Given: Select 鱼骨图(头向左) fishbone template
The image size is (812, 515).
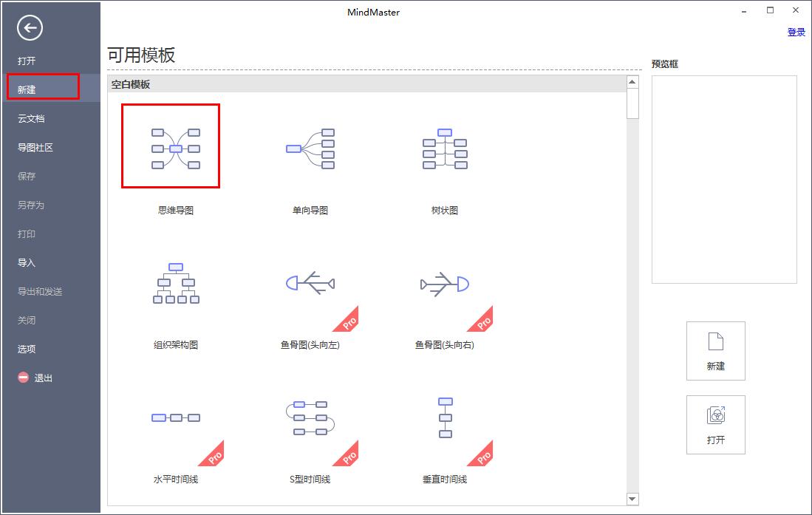Looking at the screenshot, I should click(x=310, y=283).
